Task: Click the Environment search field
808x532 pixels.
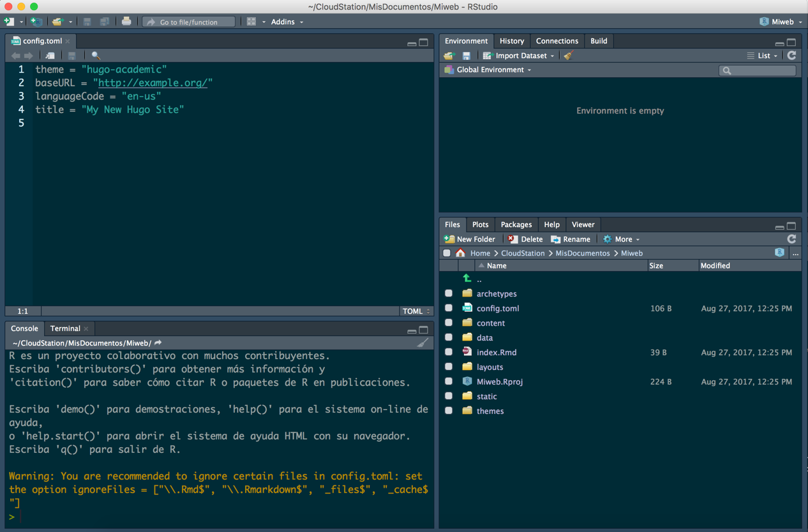Action: 758,70
